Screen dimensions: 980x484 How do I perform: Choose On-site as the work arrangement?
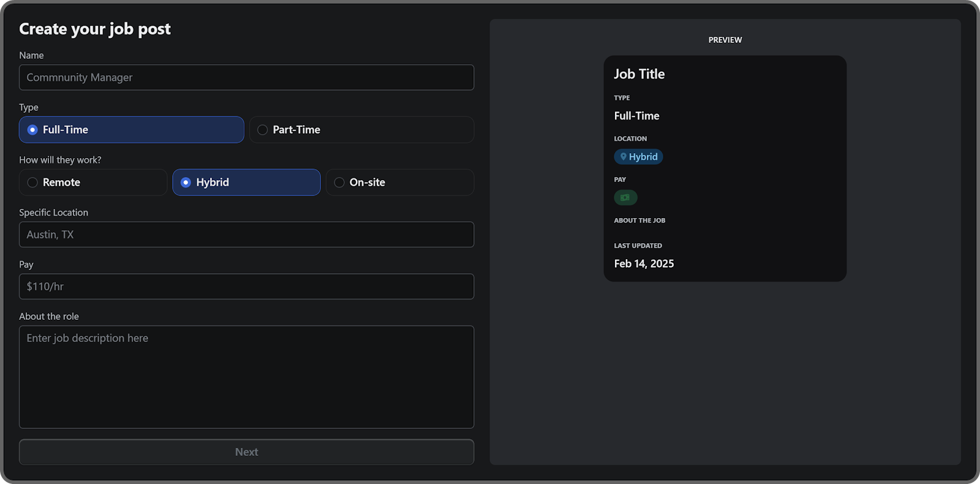(400, 183)
